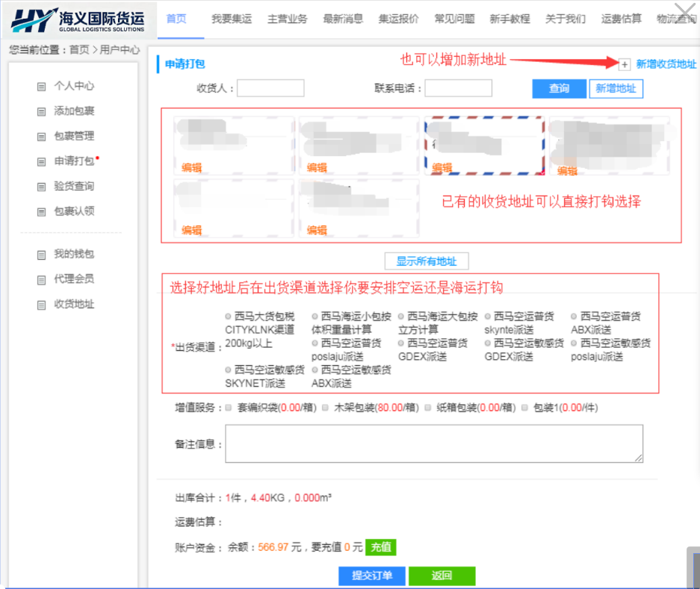Click the 新增地址 button
Image resolution: width=700 pixels, height=589 pixels.
point(616,88)
